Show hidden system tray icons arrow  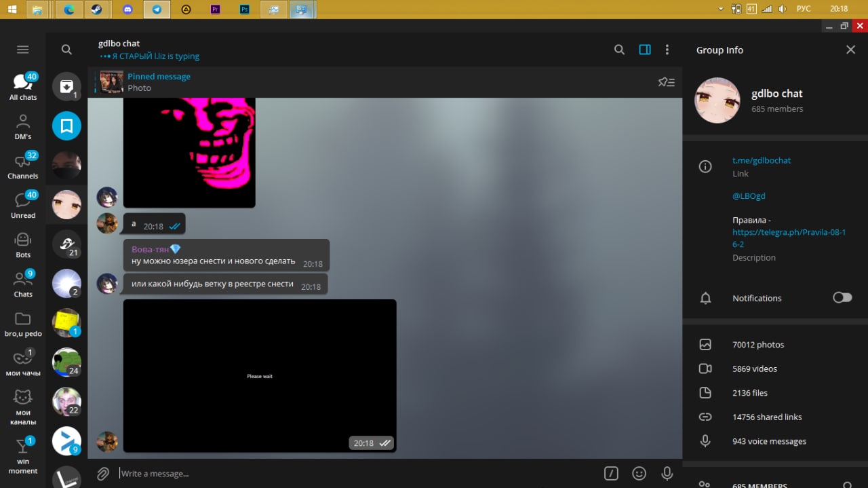tap(721, 9)
